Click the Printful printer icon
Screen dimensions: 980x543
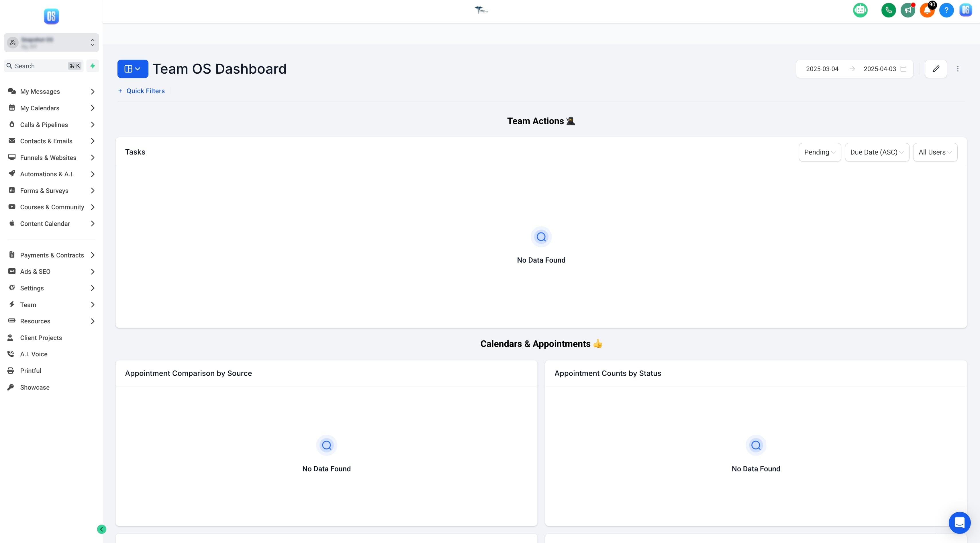coord(11,371)
